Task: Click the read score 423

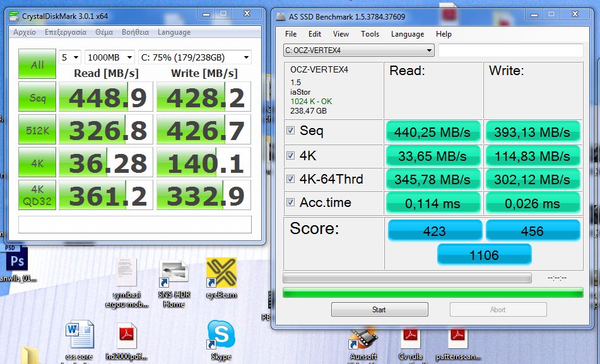Action: pos(435,230)
